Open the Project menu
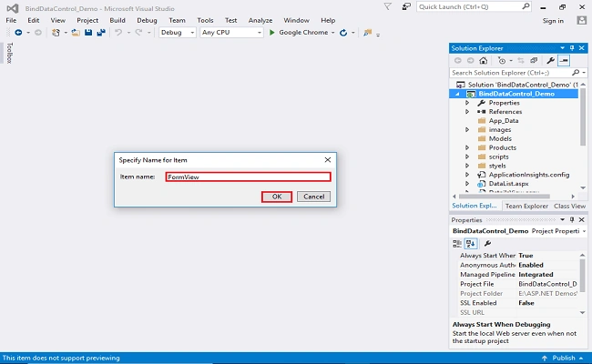Screen dimensions: 592x364 coord(87,20)
